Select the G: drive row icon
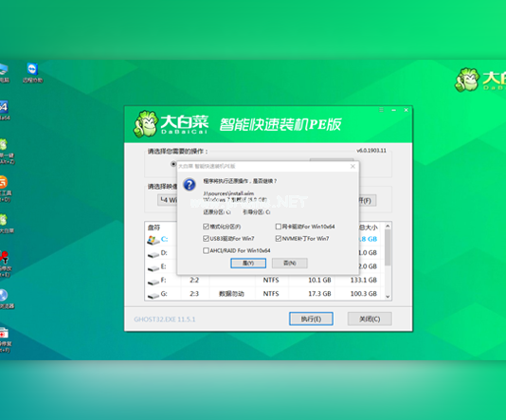The image size is (506, 420). [154, 295]
